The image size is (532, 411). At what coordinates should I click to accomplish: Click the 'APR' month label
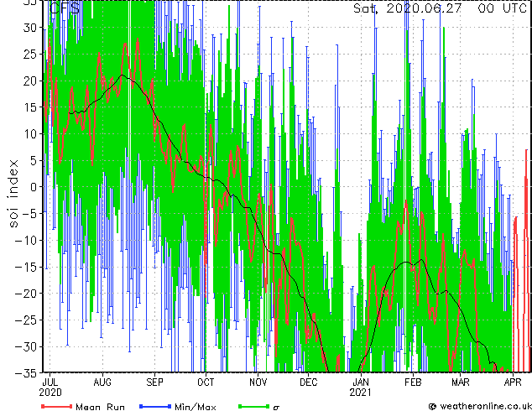[x=513, y=382]
